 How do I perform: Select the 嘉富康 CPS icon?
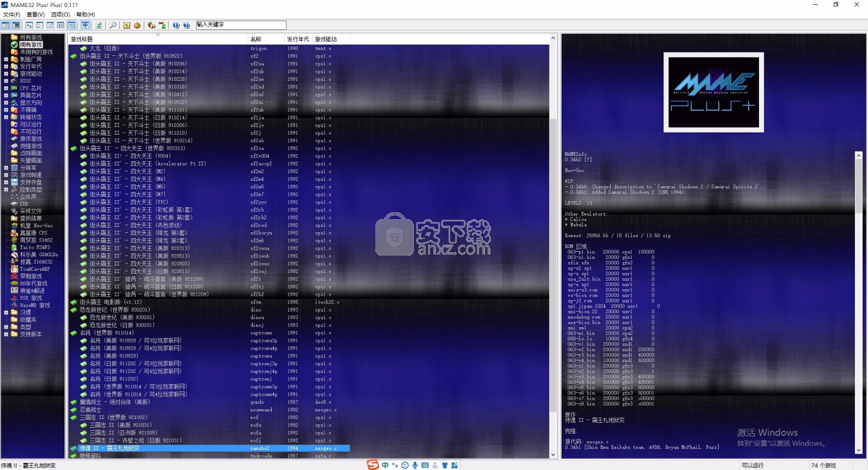pos(15,233)
